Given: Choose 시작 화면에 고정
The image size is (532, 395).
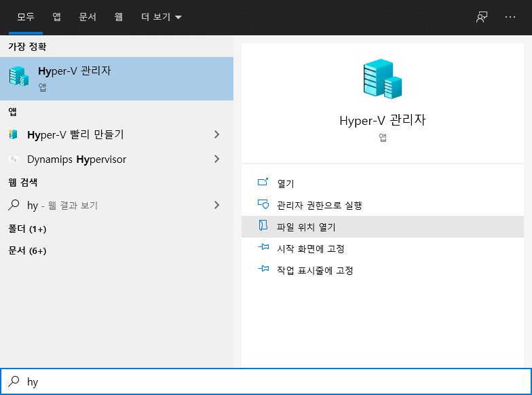Looking at the screenshot, I should coord(383,248).
